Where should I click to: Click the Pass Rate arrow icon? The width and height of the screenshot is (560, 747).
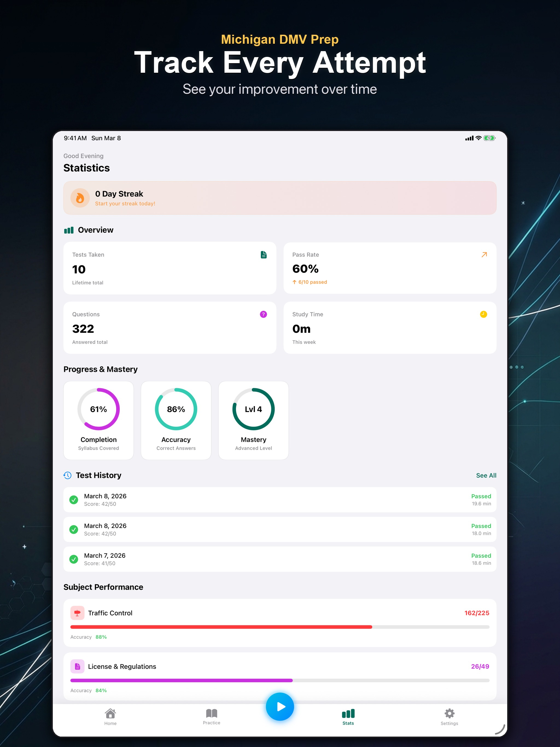(x=484, y=255)
